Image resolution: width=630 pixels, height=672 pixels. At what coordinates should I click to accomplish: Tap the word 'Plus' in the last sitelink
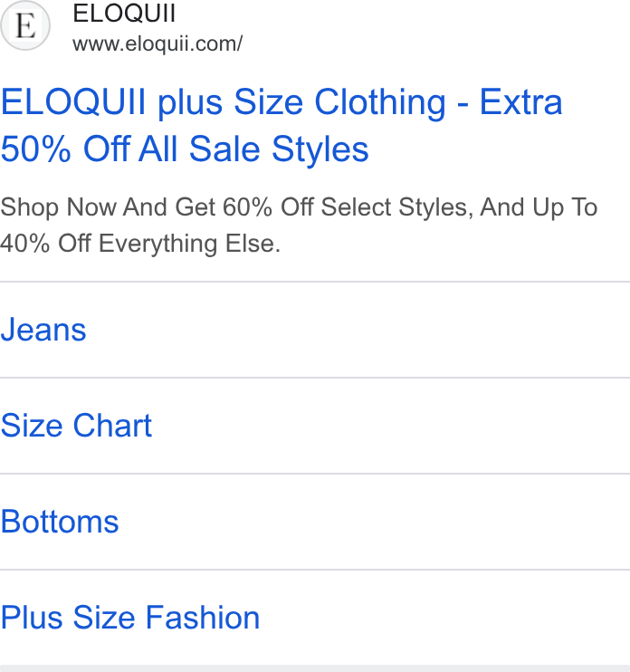click(32, 618)
